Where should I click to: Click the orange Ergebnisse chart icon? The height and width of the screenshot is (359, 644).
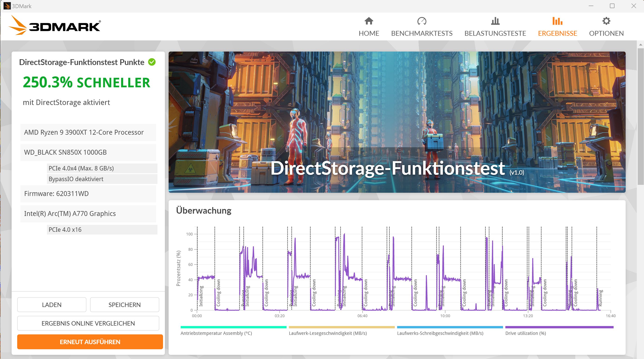tap(557, 21)
